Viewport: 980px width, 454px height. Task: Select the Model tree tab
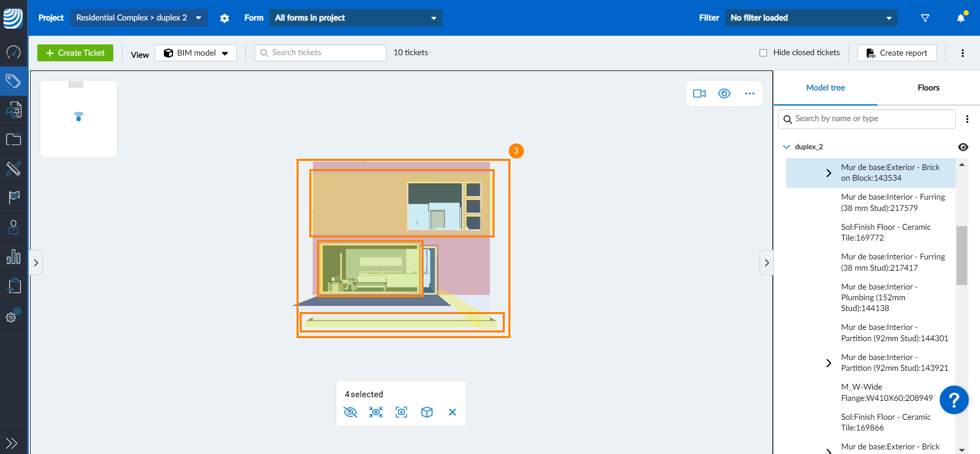pos(825,88)
